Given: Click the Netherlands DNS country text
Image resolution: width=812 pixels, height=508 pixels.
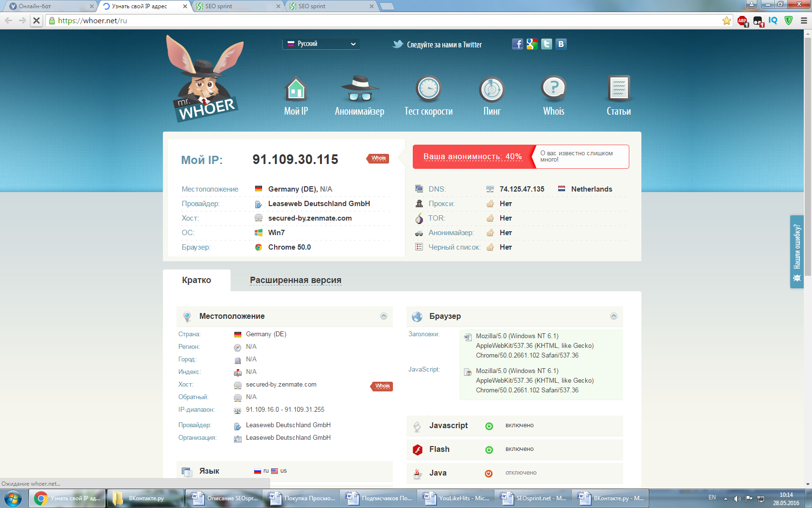Looking at the screenshot, I should [592, 189].
